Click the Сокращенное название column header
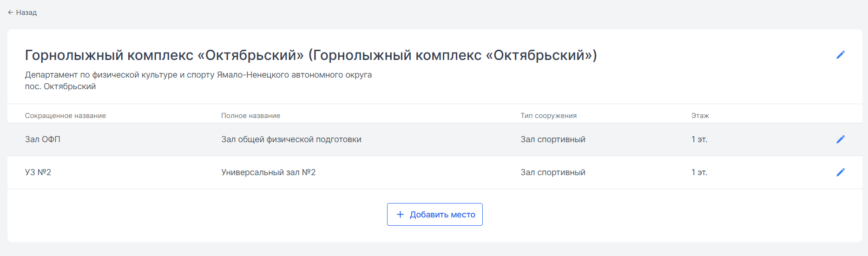868x256 pixels. [x=66, y=116]
